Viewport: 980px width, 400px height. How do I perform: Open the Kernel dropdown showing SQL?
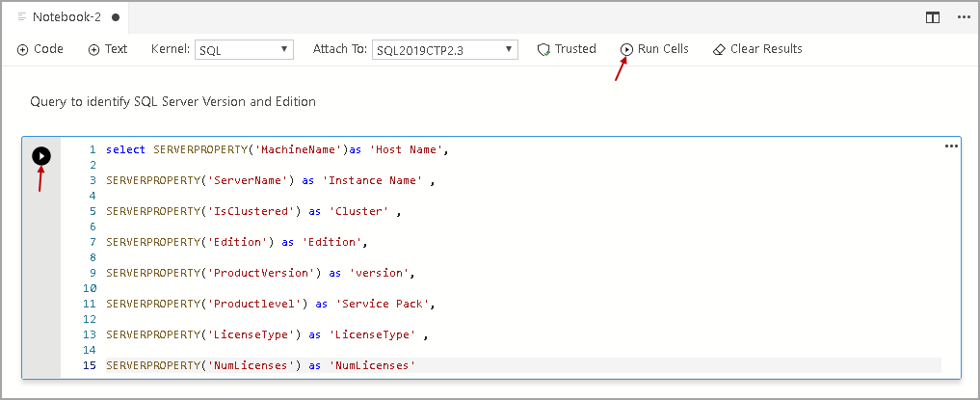tap(245, 50)
